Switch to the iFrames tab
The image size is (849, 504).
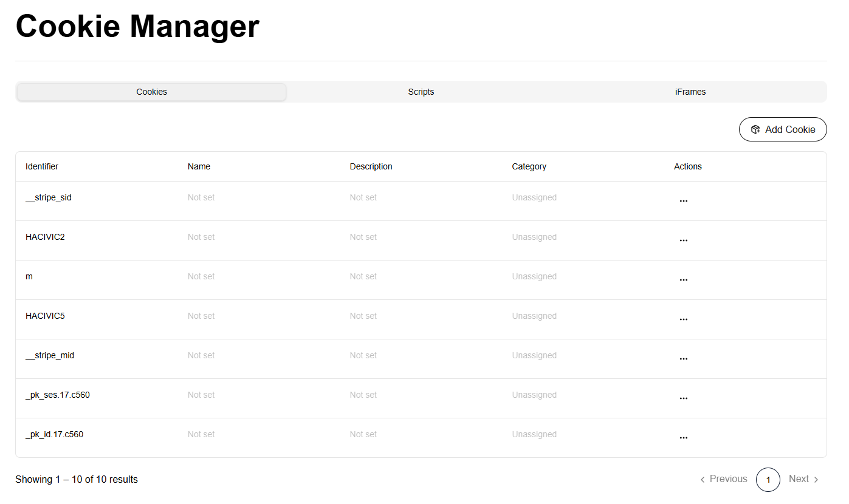pyautogui.click(x=690, y=92)
